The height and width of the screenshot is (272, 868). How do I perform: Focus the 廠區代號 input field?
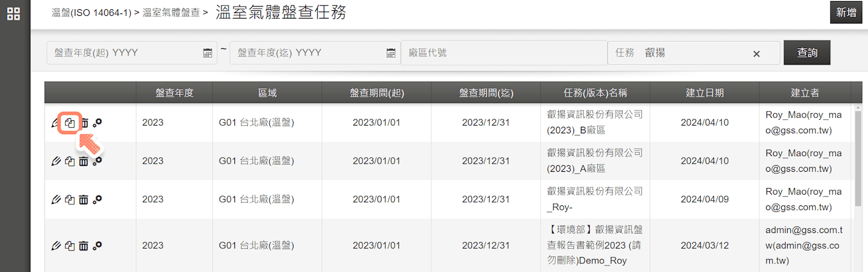tap(504, 53)
